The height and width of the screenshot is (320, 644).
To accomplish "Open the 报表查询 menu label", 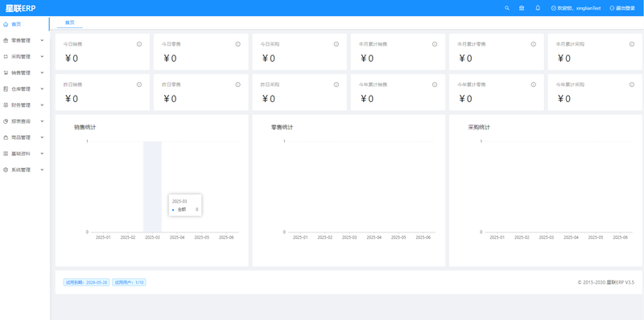I will [x=21, y=121].
